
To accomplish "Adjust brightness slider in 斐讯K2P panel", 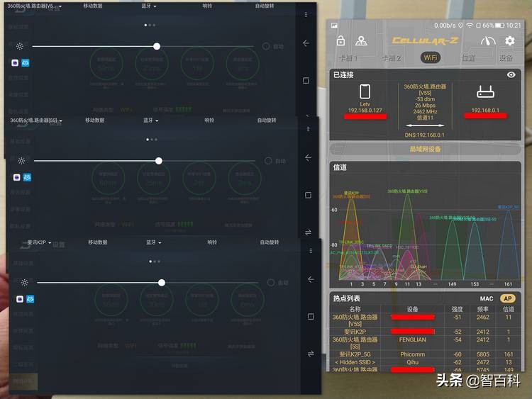I will 148,282.
